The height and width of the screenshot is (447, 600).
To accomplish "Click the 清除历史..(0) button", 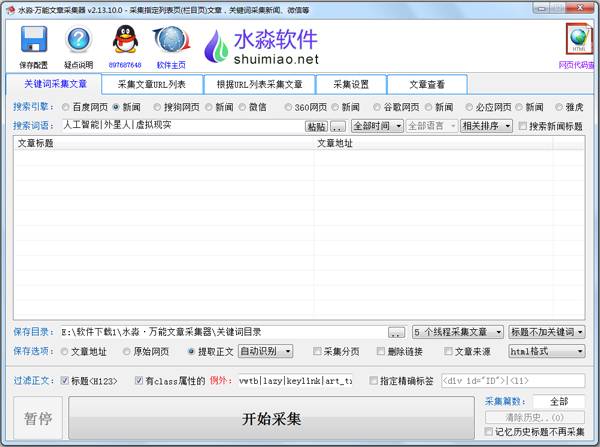I will (535, 417).
